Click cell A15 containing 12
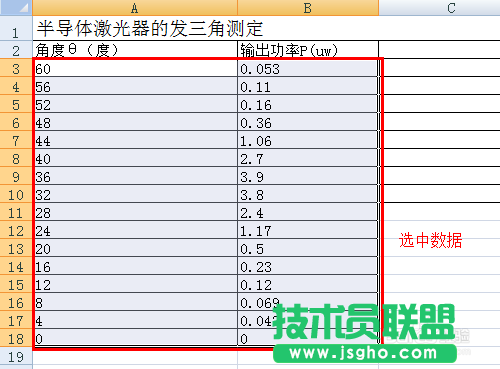This screenshot has height=369, width=500. coord(135,284)
